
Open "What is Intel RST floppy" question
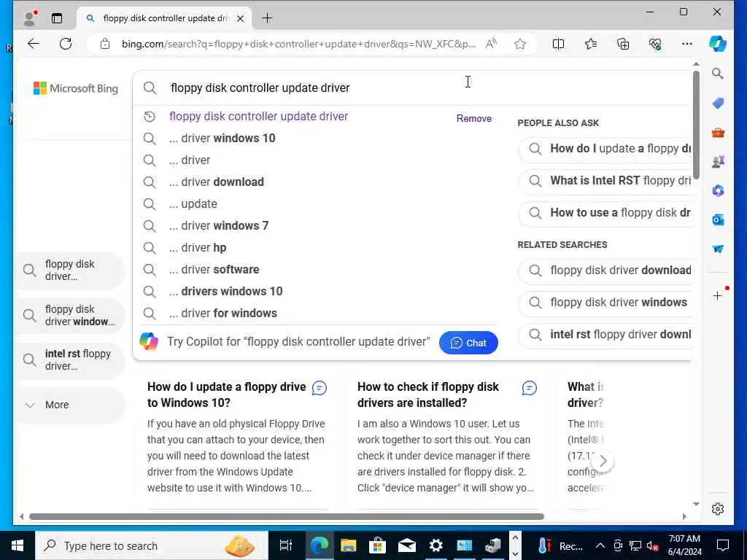tap(605, 181)
